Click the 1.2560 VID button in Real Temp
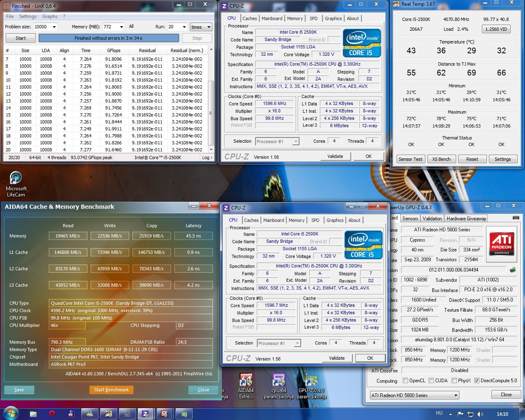Image resolution: width=525 pixels, height=420 pixels. (x=496, y=29)
